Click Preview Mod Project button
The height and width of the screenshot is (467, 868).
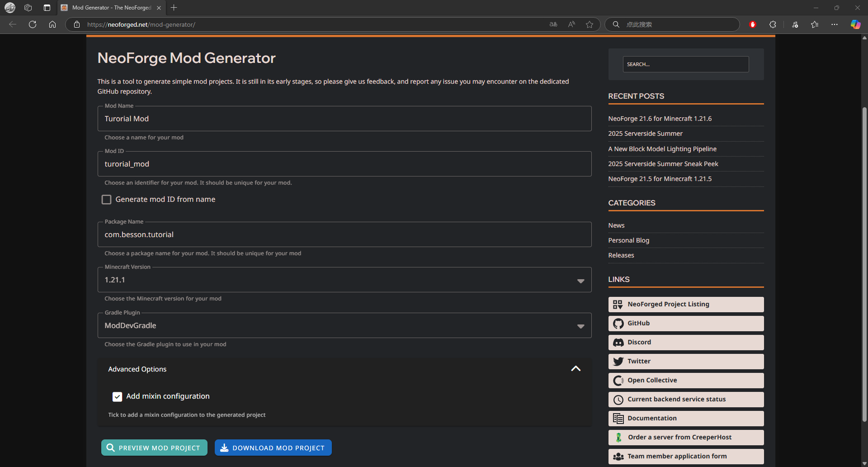pos(154,448)
